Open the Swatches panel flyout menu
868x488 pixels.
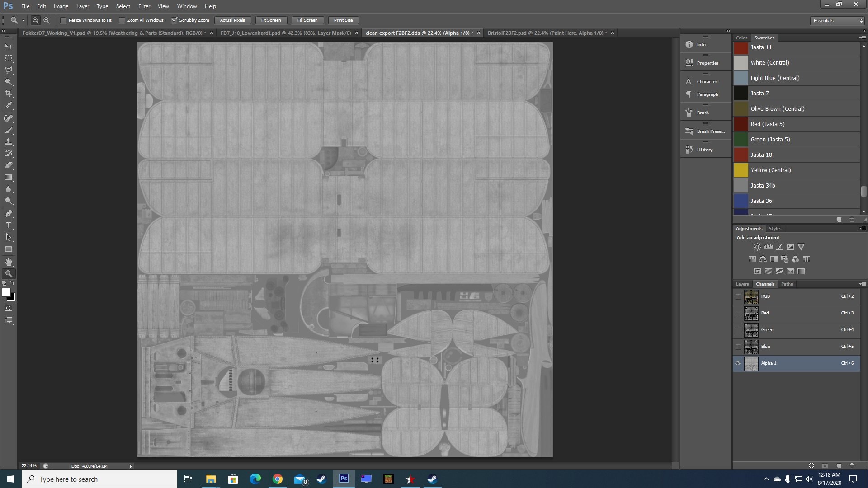pos(862,38)
